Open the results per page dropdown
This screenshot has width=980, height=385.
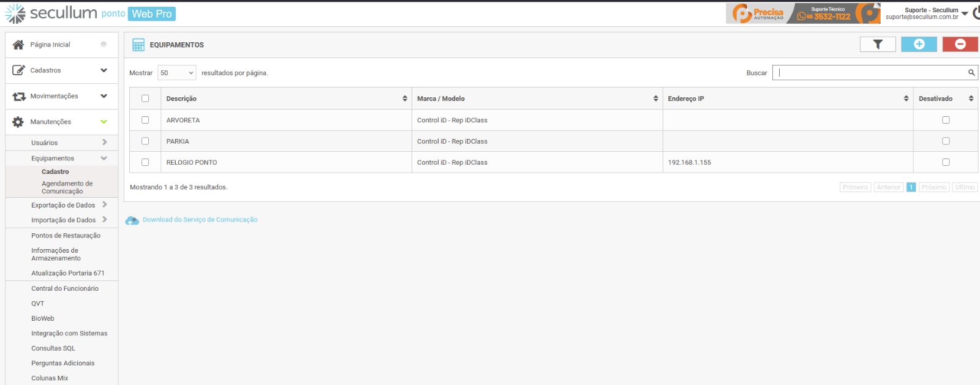coord(176,73)
